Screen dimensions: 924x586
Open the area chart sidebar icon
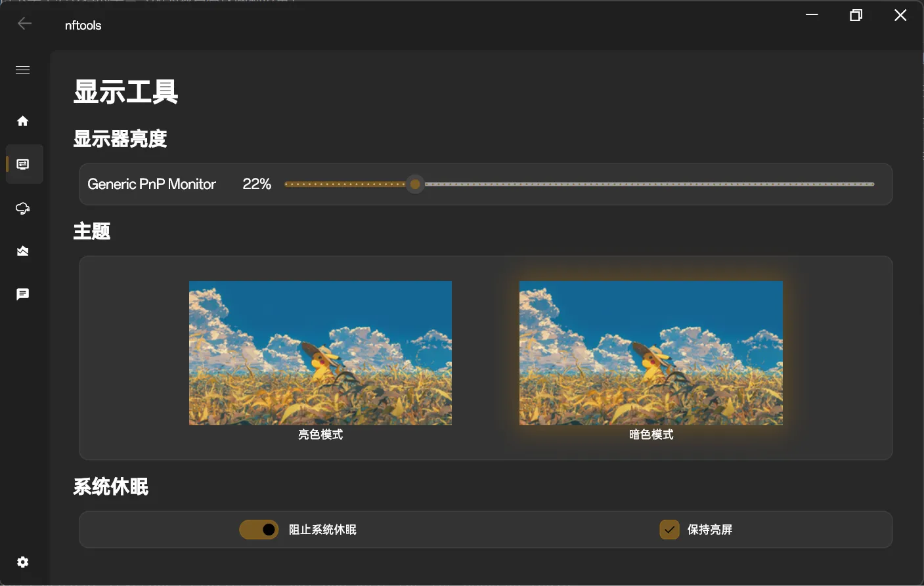[x=23, y=251]
